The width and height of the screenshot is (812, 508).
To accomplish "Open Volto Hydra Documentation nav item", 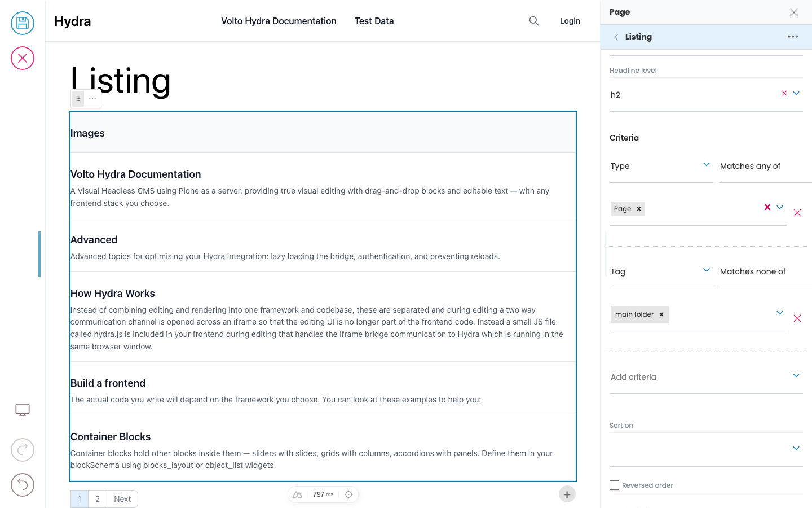I will pos(279,21).
